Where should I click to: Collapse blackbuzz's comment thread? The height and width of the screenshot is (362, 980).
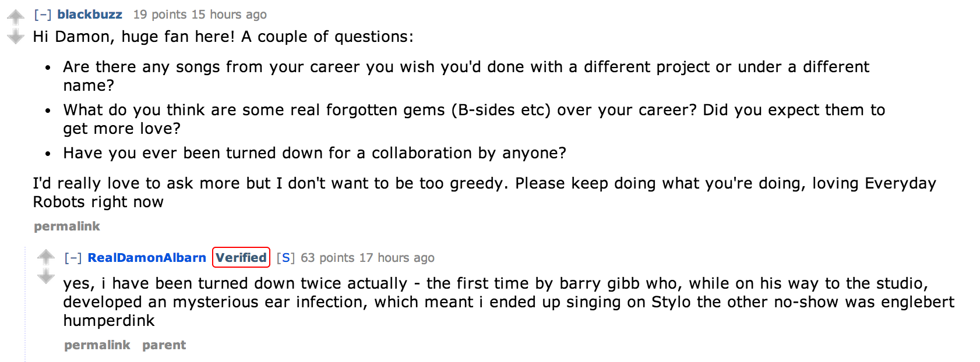click(43, 15)
